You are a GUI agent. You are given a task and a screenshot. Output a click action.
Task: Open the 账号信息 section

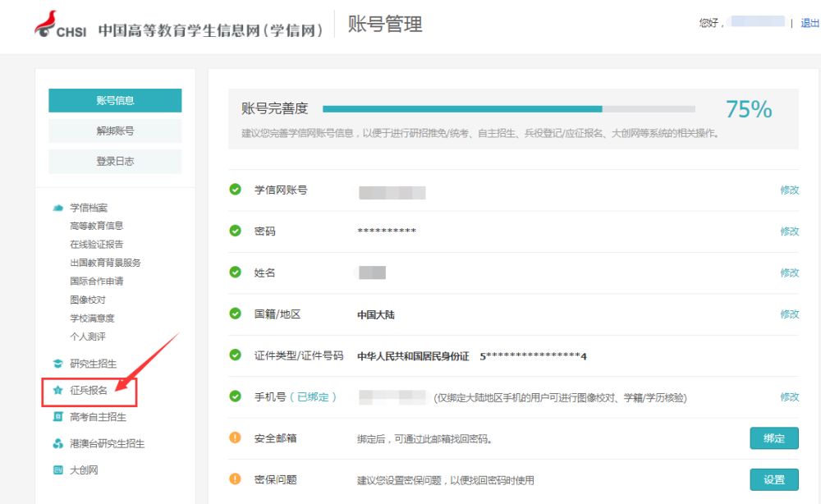115,99
